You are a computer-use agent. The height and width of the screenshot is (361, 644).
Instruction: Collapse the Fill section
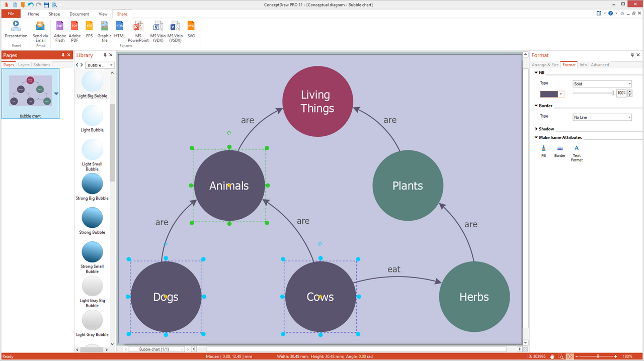[x=536, y=72]
